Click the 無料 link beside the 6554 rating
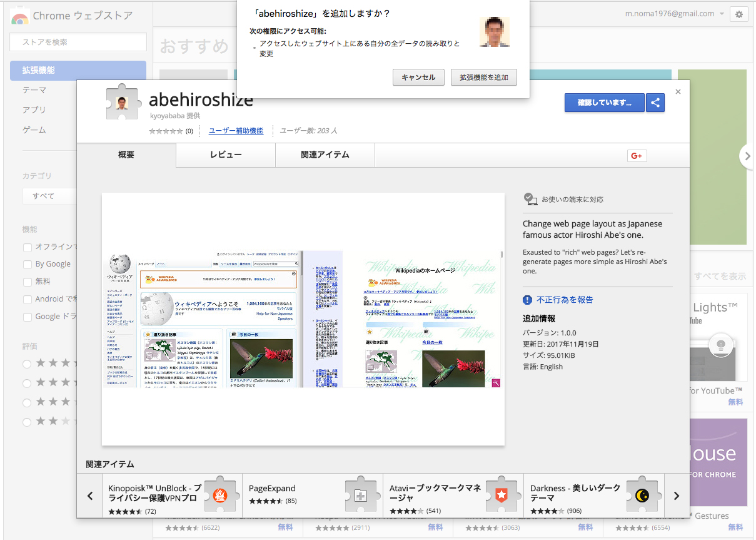The image size is (756, 540). click(735, 527)
